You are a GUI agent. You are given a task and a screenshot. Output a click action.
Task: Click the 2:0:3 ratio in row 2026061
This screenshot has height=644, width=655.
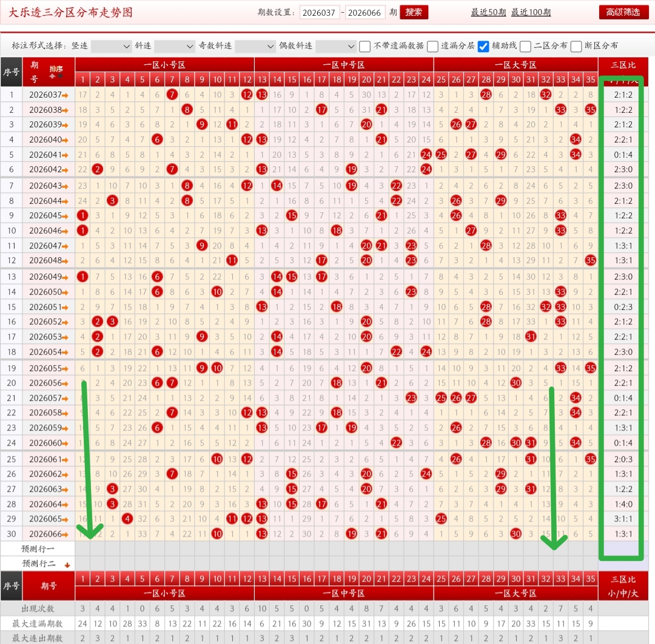coord(623,460)
